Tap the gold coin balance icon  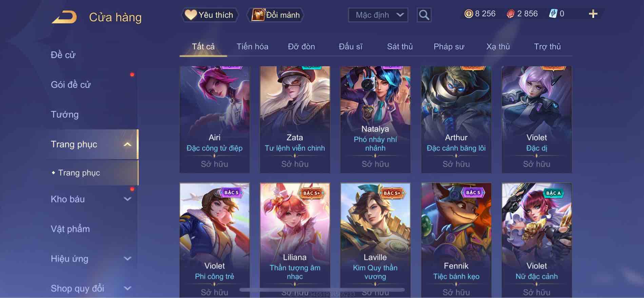(468, 14)
